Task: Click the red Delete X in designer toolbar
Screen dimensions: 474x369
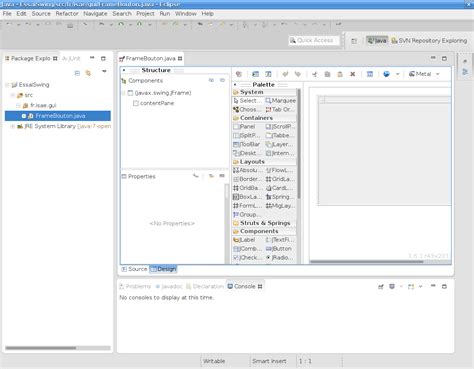Action: (352, 74)
